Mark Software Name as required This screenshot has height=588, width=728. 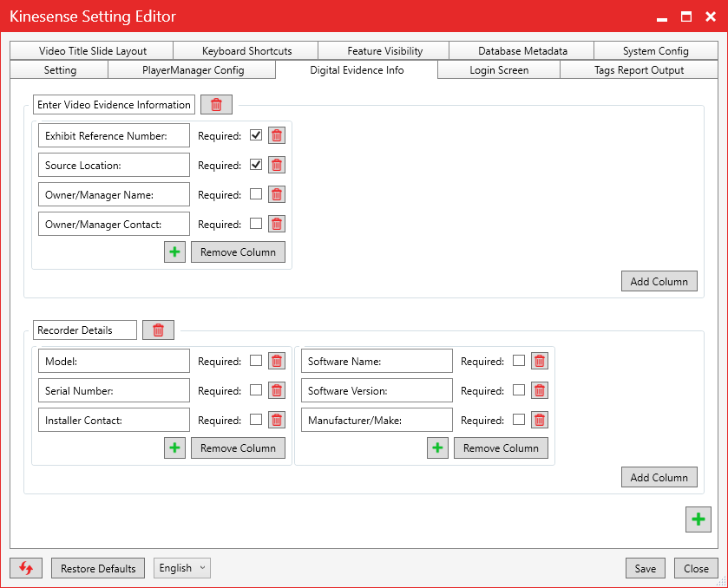tap(519, 361)
